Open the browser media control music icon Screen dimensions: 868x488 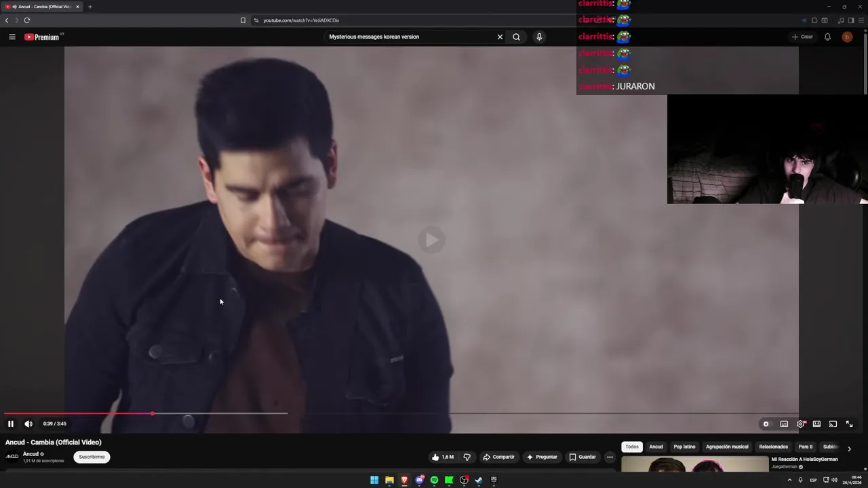[841, 20]
